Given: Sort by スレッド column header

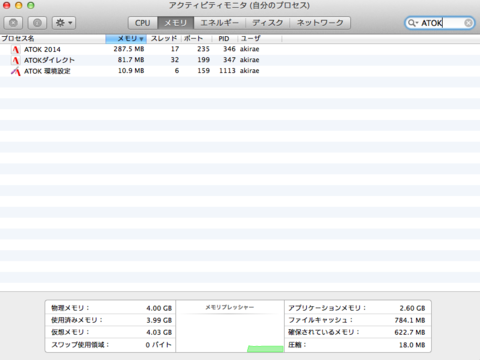Looking at the screenshot, I should point(164,39).
